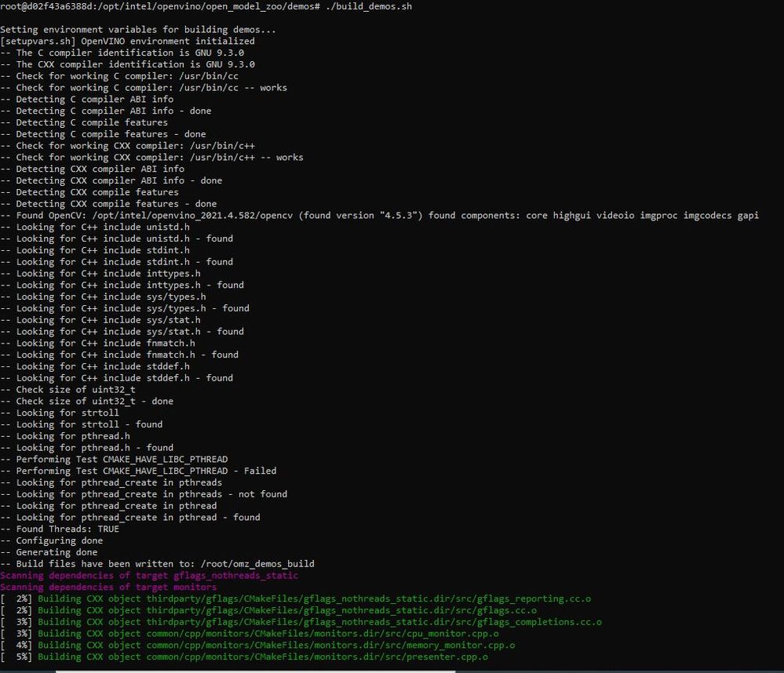
Task: Click the Found Threads: TRUE line
Action: point(60,529)
